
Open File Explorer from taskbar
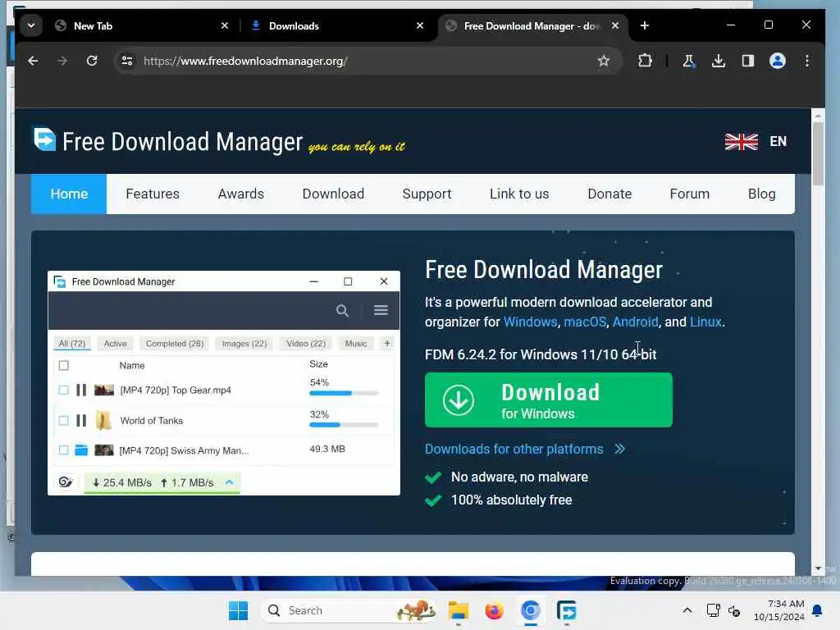[459, 610]
